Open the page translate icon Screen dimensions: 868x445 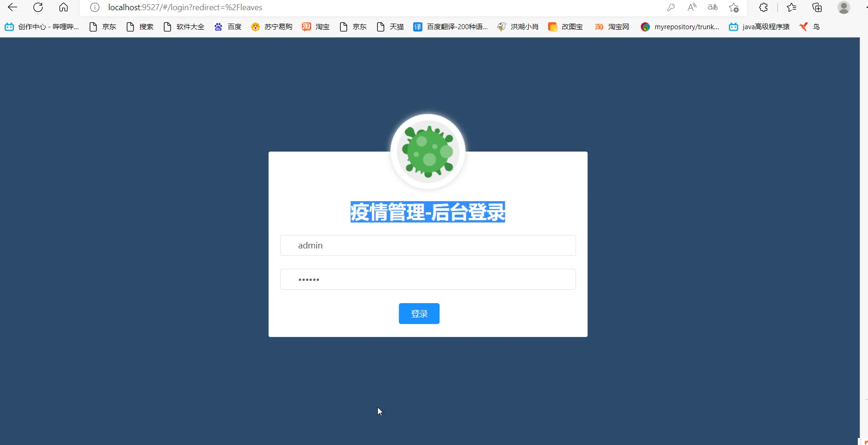click(713, 7)
